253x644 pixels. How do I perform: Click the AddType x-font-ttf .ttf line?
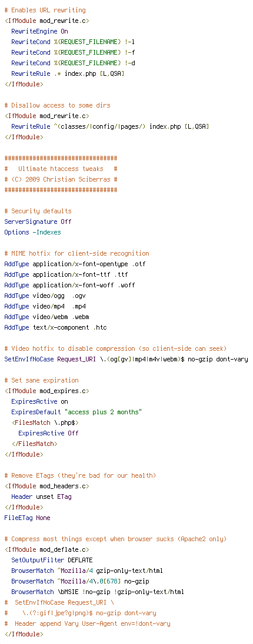(68, 275)
